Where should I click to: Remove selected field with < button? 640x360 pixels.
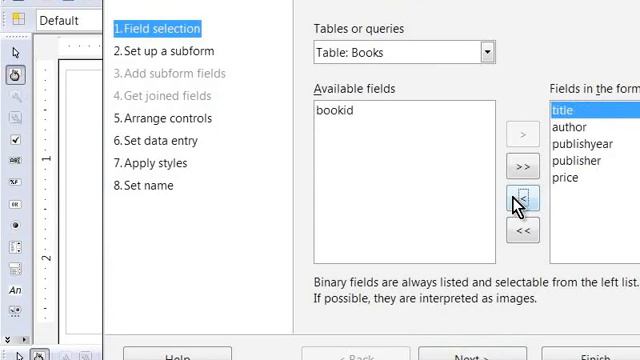pos(523,198)
